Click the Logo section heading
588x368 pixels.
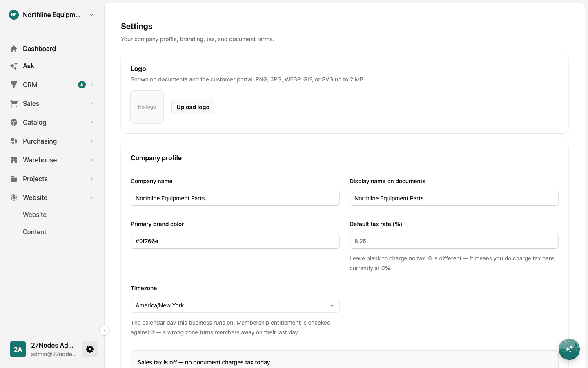[138, 69]
